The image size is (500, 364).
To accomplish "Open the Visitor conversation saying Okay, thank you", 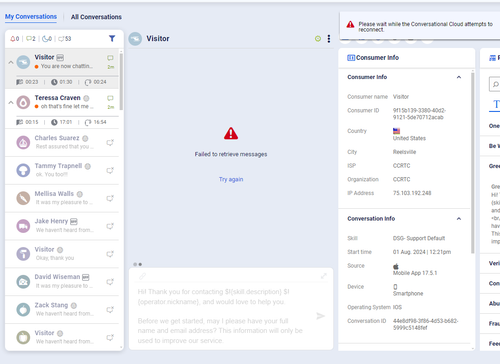I will (x=62, y=254).
